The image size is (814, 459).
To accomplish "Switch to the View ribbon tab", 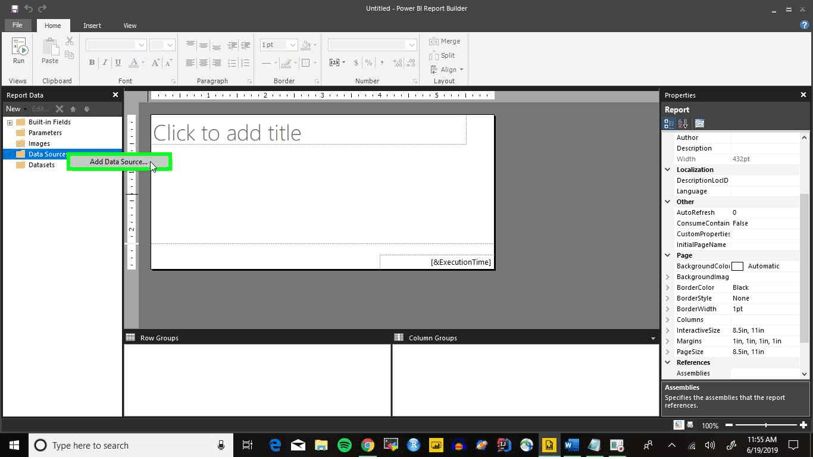I will (x=130, y=25).
